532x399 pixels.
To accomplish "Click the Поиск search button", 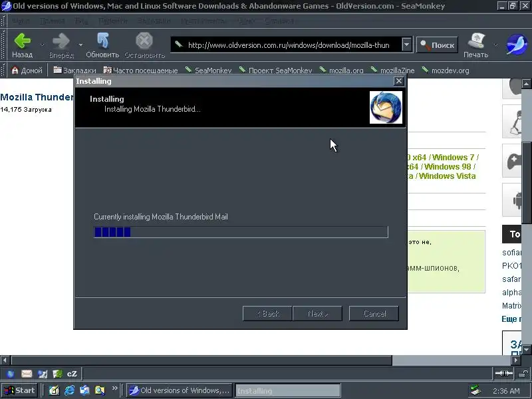I will click(x=437, y=45).
